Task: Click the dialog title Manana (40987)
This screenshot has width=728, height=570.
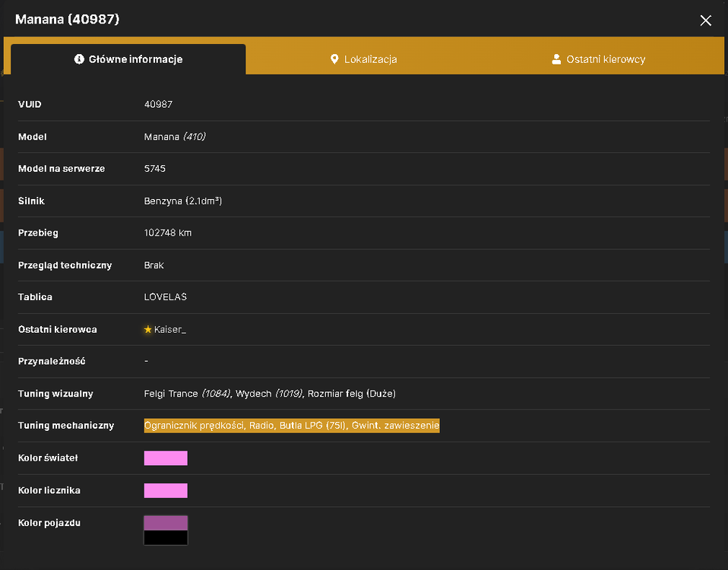Action: (68, 19)
